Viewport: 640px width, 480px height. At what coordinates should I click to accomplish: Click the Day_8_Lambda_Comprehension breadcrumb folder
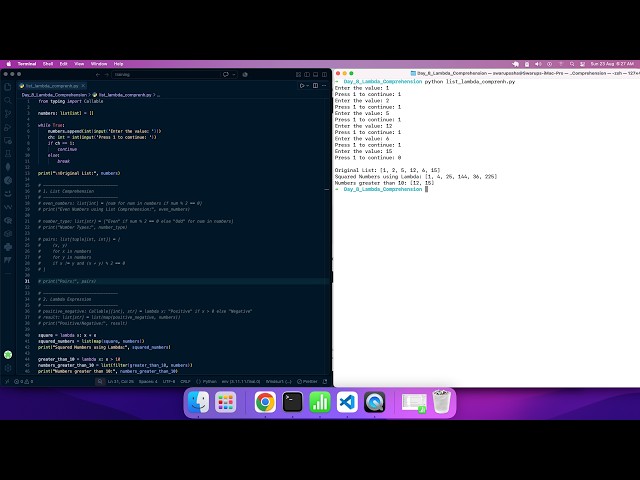[54, 95]
